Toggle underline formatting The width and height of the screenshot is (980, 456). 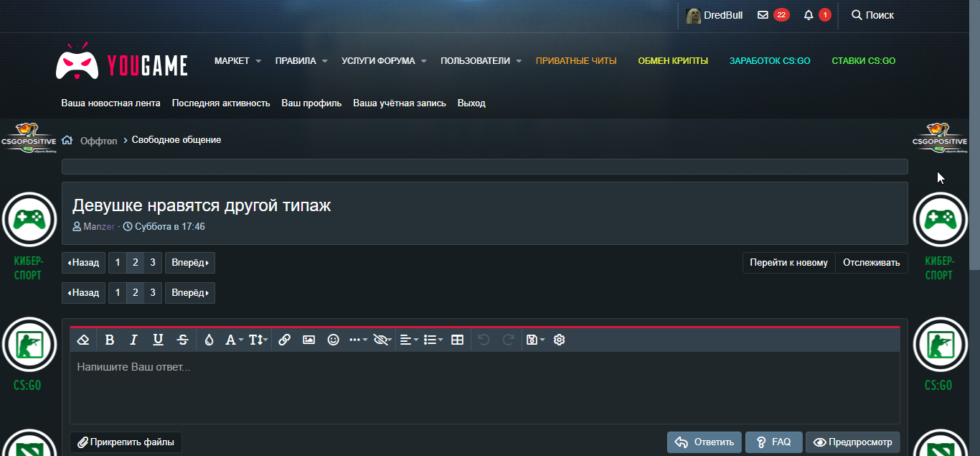[x=158, y=340]
